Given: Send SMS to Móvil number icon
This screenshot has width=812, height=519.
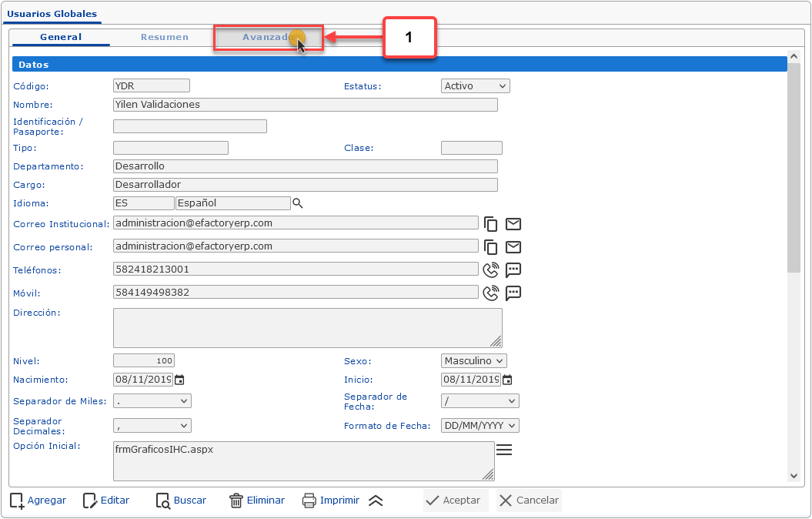Looking at the screenshot, I should tap(513, 293).
